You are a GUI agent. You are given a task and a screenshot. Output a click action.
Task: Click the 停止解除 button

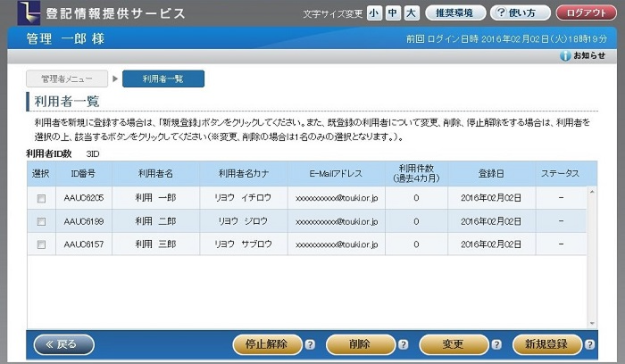coord(267,344)
